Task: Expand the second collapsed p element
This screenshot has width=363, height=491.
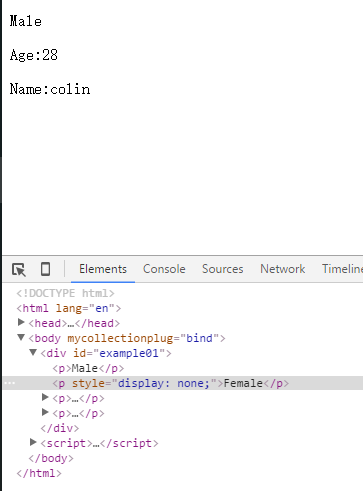Action: pyautogui.click(x=45, y=412)
